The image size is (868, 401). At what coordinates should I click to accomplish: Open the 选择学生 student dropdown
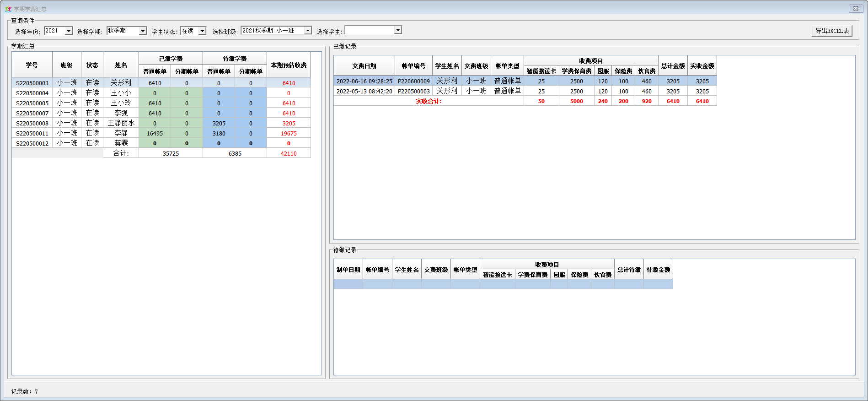pyautogui.click(x=398, y=30)
